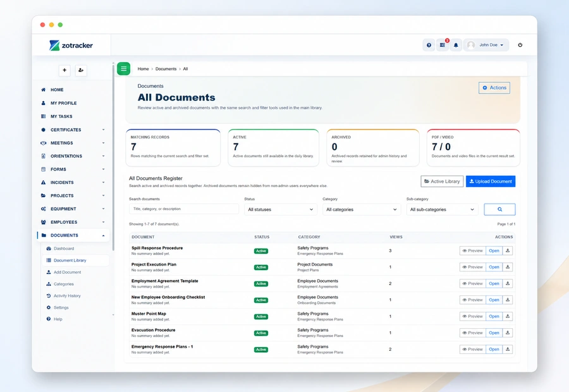Open the All categories dropdown

click(362, 209)
